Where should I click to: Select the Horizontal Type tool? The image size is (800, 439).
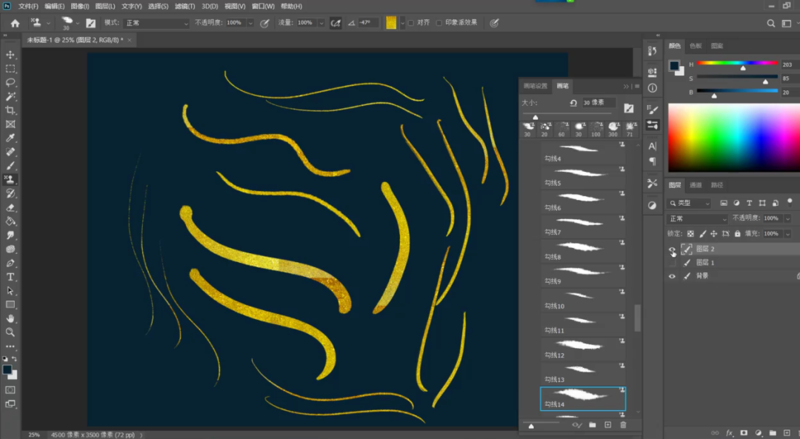tap(10, 276)
